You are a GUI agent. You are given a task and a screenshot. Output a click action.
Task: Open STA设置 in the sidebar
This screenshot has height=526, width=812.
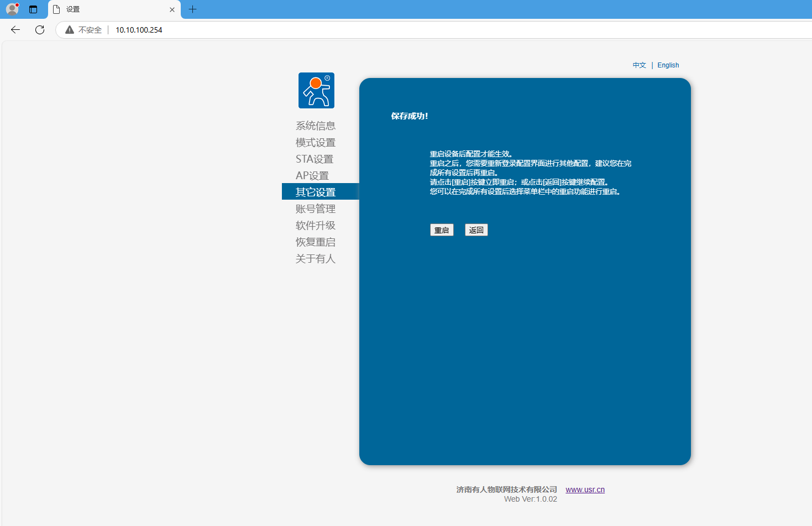315,159
